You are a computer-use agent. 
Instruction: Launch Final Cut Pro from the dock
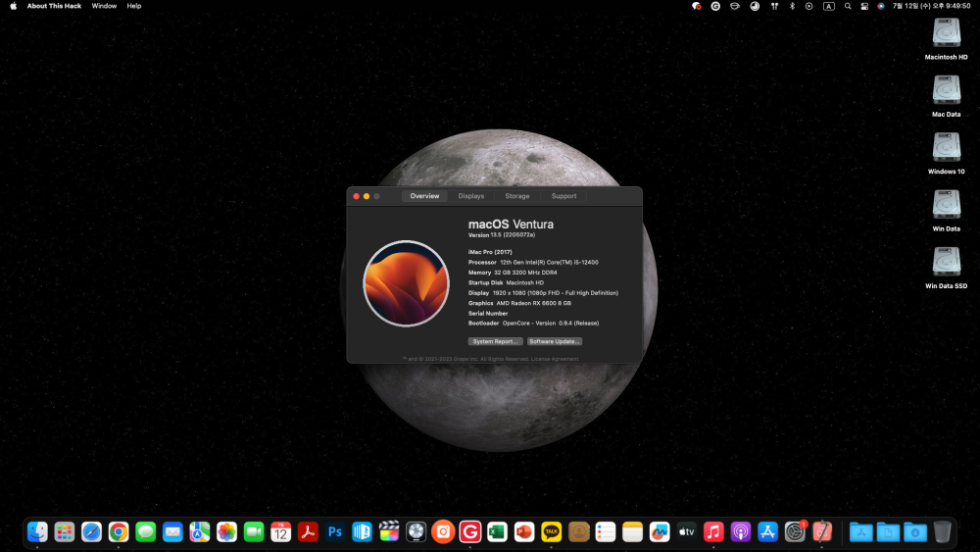389,532
